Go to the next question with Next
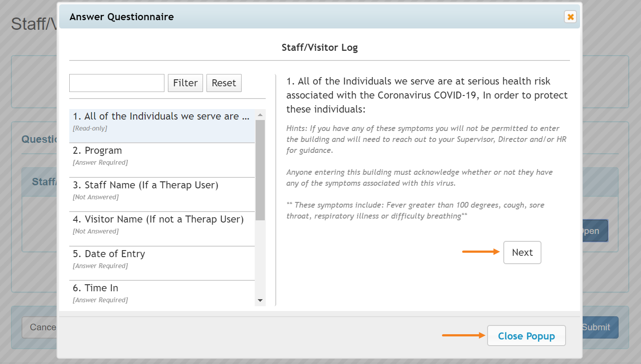 (522, 253)
